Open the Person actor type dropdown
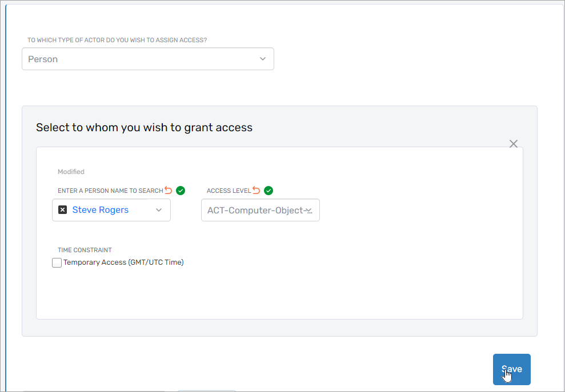The width and height of the screenshot is (565, 392). tap(147, 59)
